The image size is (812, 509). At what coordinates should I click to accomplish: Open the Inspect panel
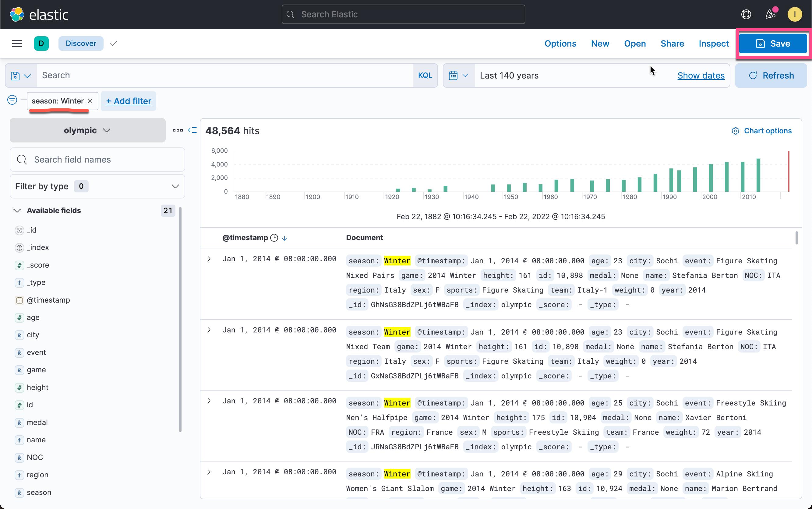713,44
